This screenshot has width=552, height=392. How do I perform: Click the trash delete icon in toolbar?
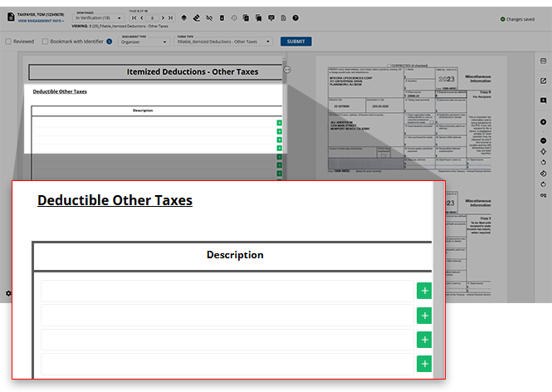221,17
